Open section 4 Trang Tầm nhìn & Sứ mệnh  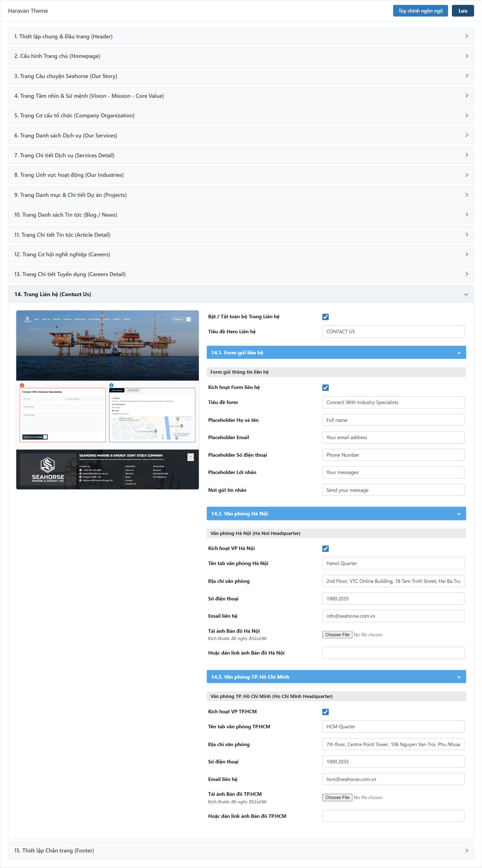[241, 96]
